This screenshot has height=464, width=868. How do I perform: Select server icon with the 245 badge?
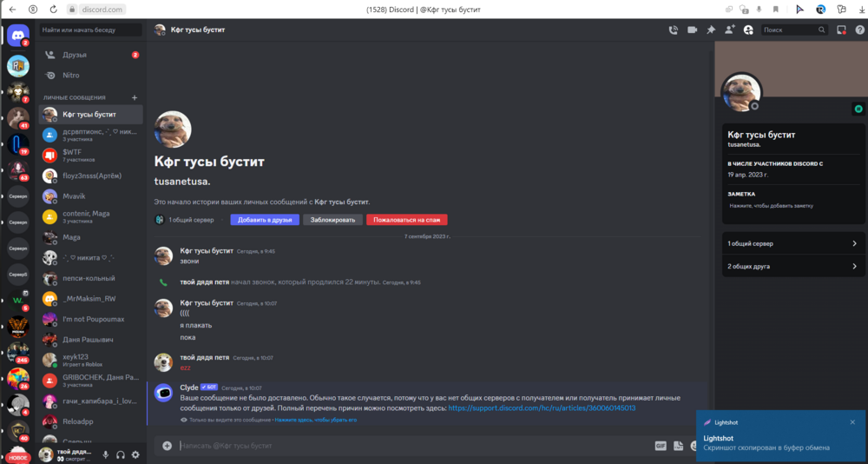coord(17,353)
